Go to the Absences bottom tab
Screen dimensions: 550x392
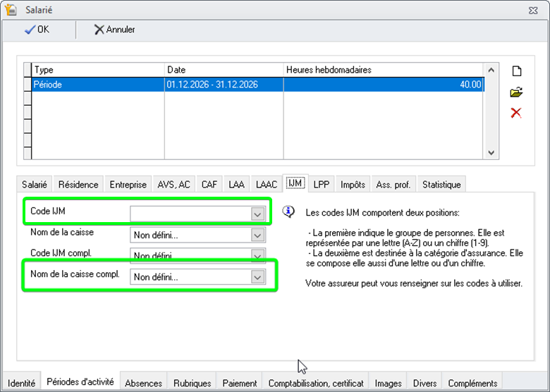[x=143, y=383]
